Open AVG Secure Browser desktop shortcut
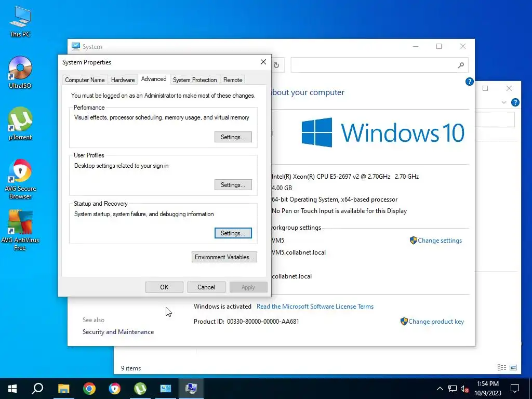 [x=20, y=179]
